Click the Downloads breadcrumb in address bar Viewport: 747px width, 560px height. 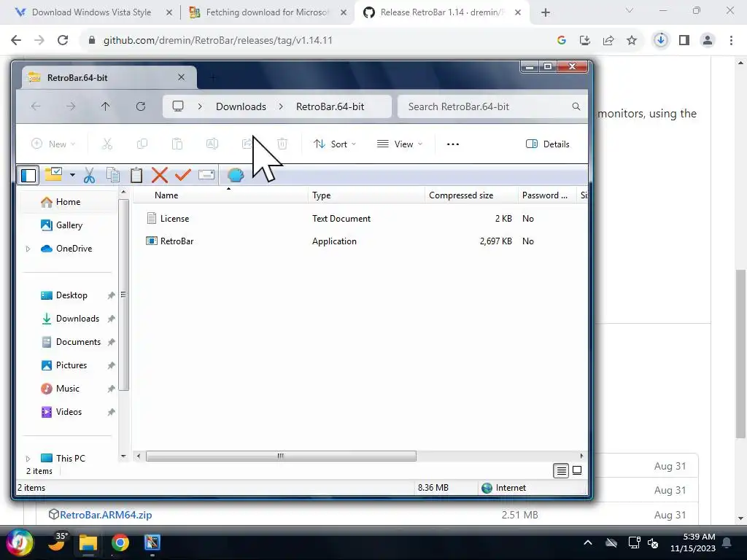(x=241, y=106)
